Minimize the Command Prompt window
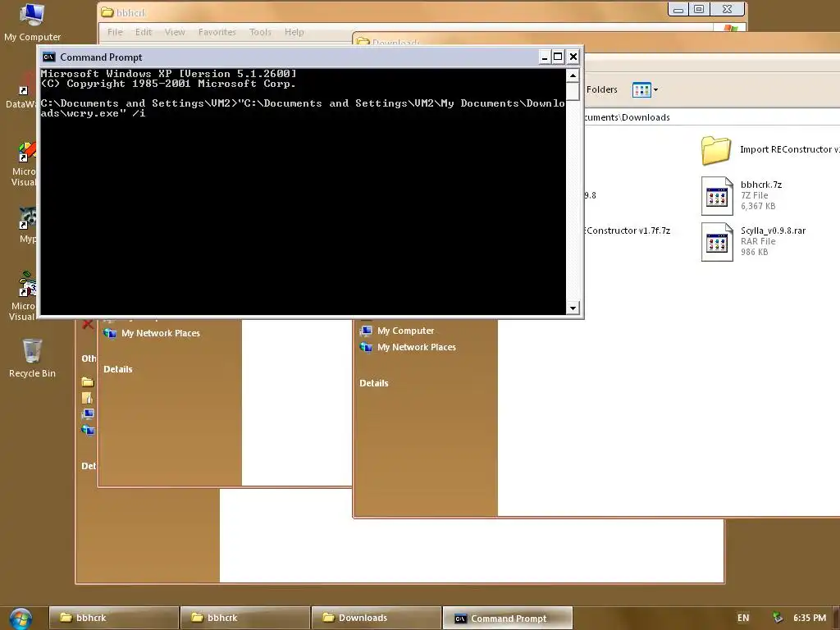The width and height of the screenshot is (840, 630). 545,57
